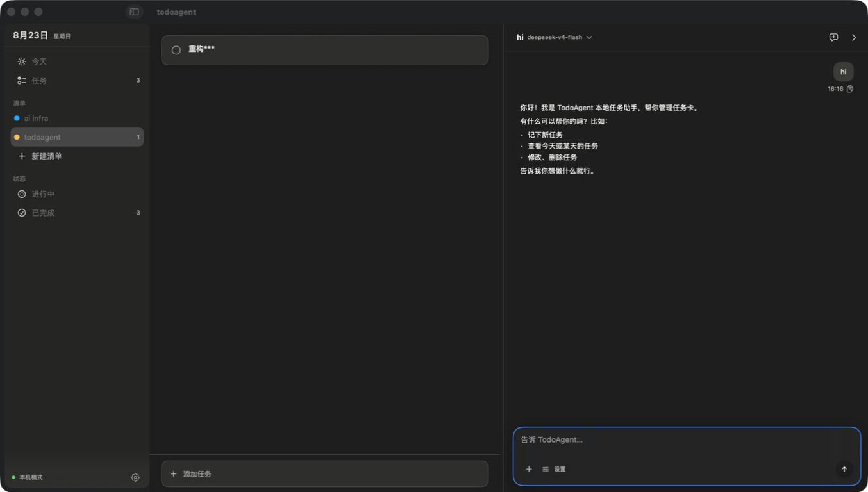868x492 pixels.
Task: Mark 重构*** task as complete
Action: (x=176, y=50)
